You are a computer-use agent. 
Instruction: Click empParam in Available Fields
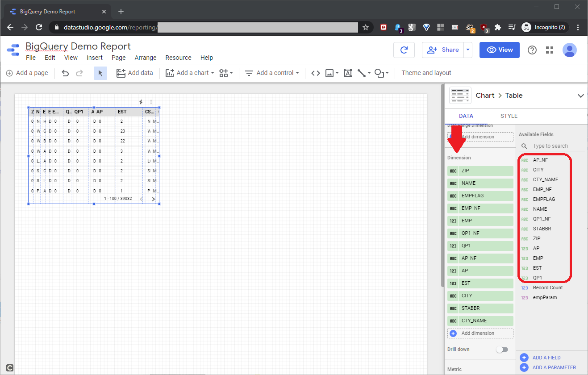point(545,297)
